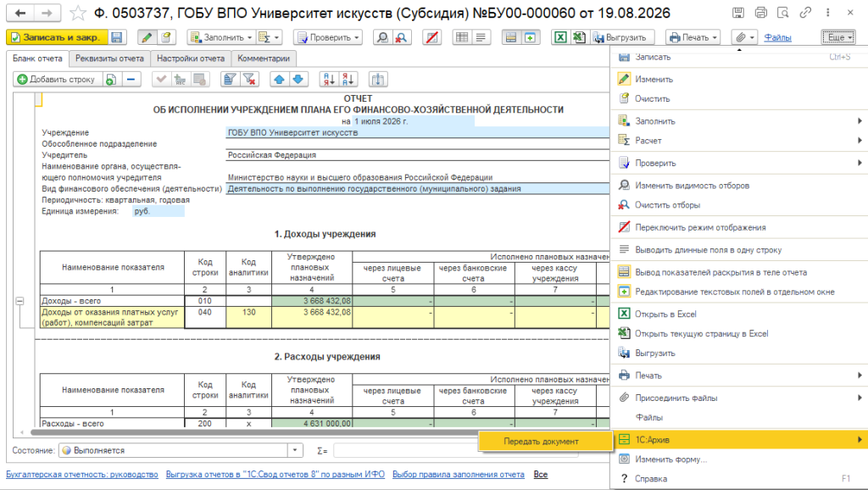This screenshot has width=868, height=490.
Task: Open the Печать dropdown in the toolbar
Action: [x=693, y=37]
